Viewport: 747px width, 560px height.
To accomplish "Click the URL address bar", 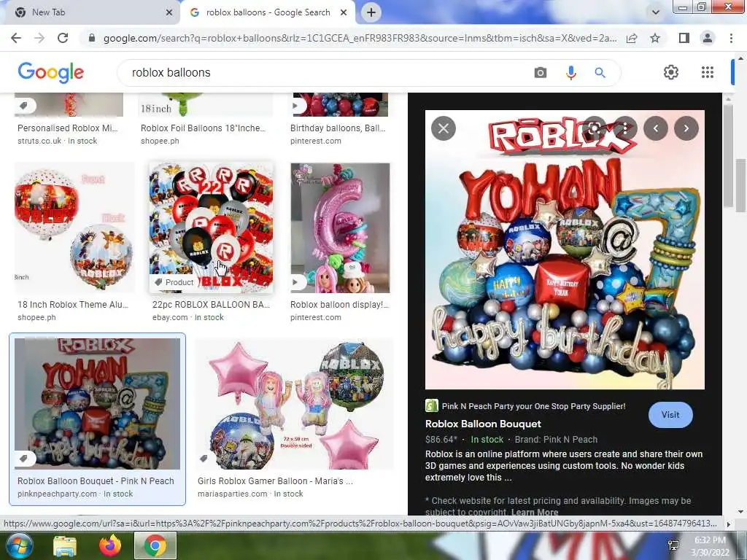I will (360, 38).
